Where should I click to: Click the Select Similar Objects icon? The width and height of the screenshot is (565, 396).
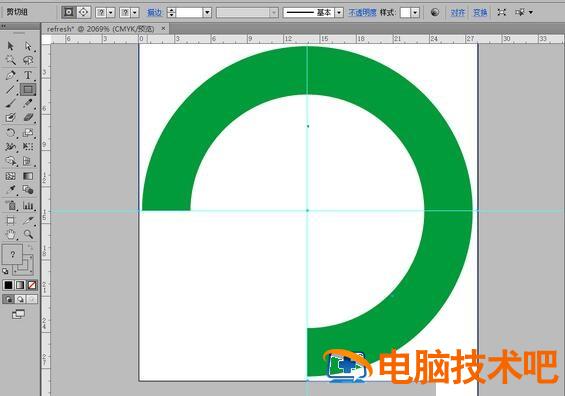520,12
